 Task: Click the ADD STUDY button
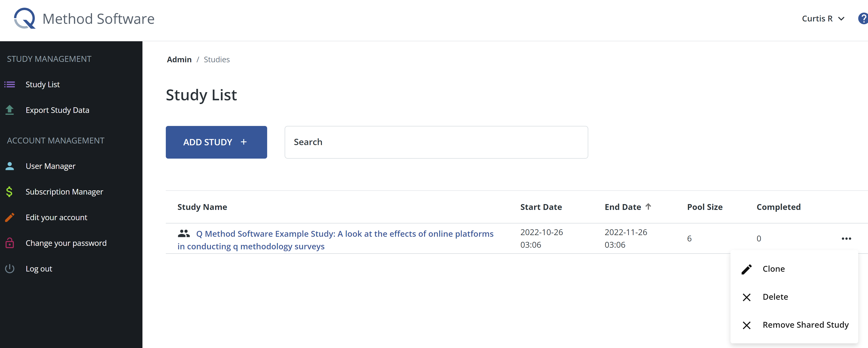pyautogui.click(x=216, y=142)
